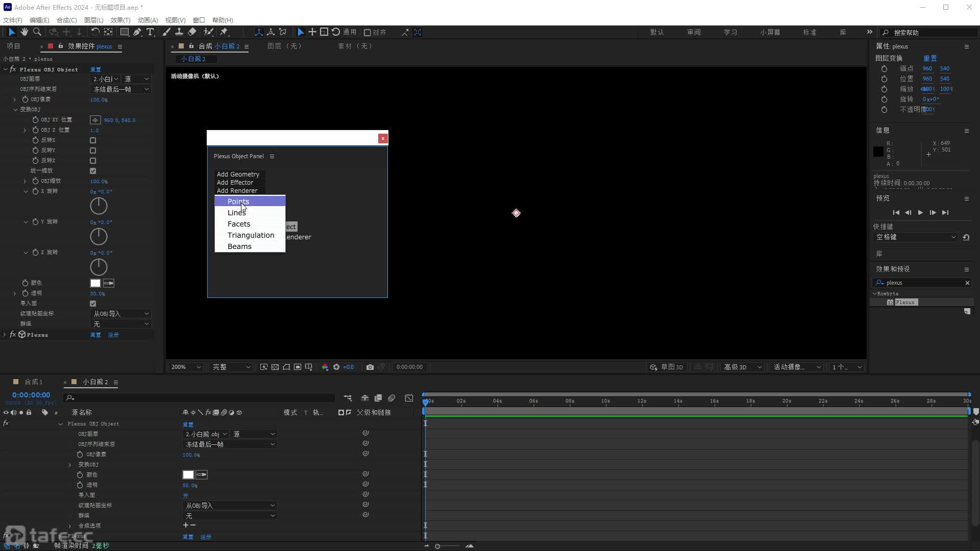
Task: Open 活动摄像 view dropdown
Action: (797, 367)
